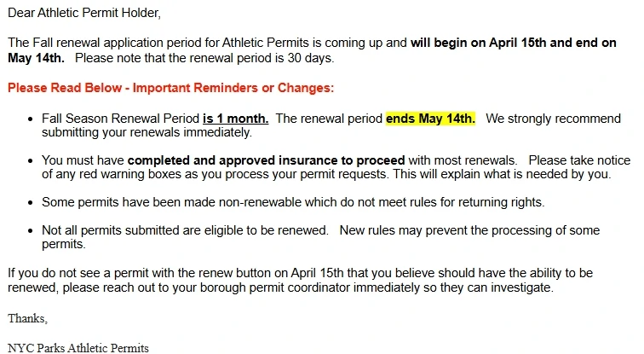
Task: Click the 'Not all permits submitted' bullet text
Action: tap(185, 230)
